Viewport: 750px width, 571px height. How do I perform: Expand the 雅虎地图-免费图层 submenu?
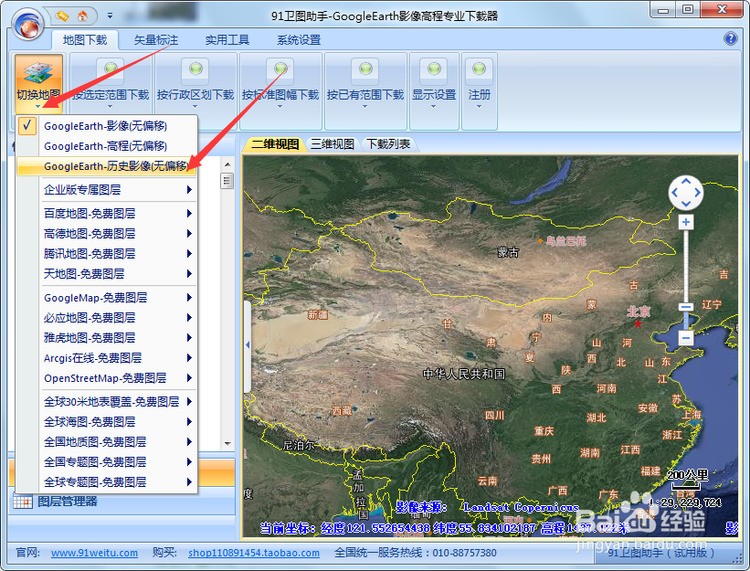(107, 338)
